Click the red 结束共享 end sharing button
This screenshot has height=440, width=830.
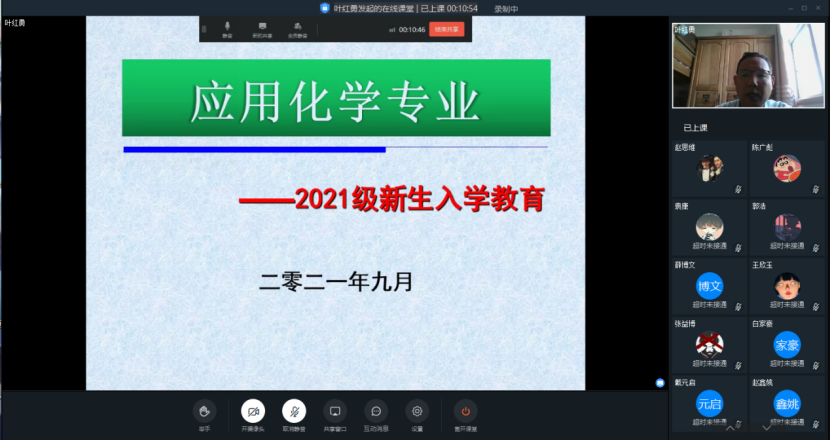click(447, 29)
